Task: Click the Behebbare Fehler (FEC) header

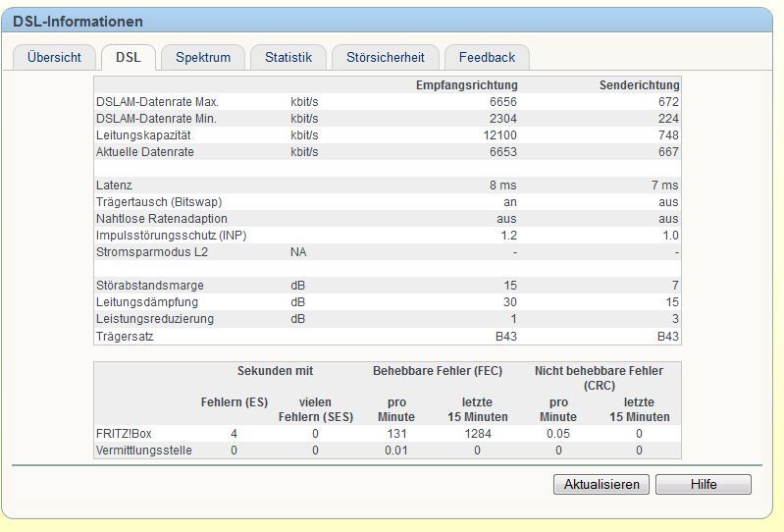Action: click(x=438, y=371)
